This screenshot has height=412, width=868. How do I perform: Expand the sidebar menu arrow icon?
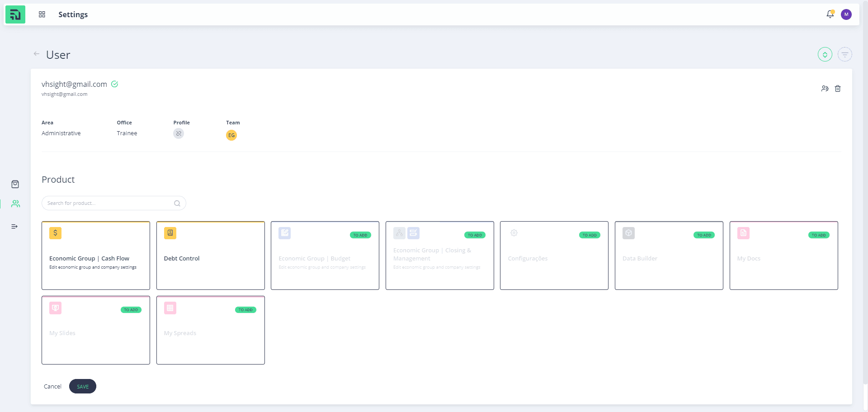(14, 226)
